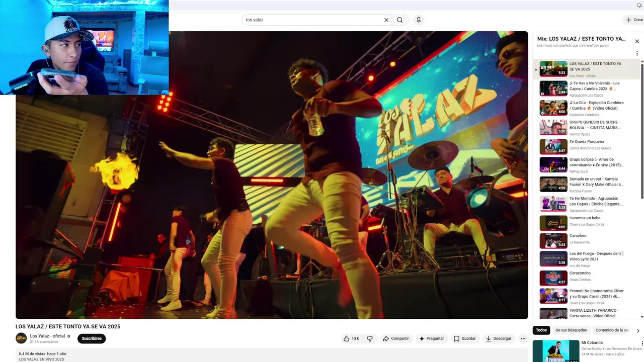Click '21.1 k suscriptores' text
The image size is (644, 362).
pos(44,342)
